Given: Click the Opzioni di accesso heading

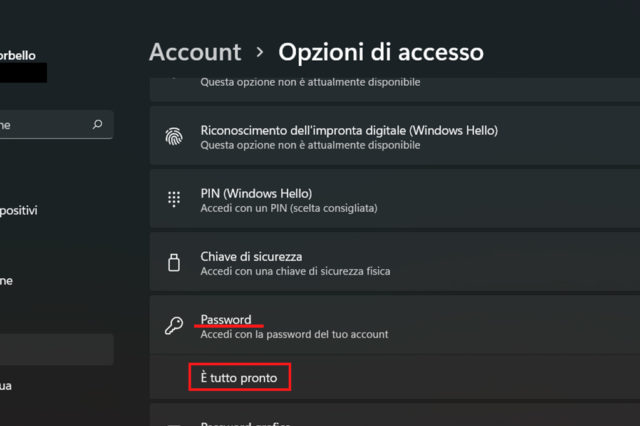Looking at the screenshot, I should (381, 52).
